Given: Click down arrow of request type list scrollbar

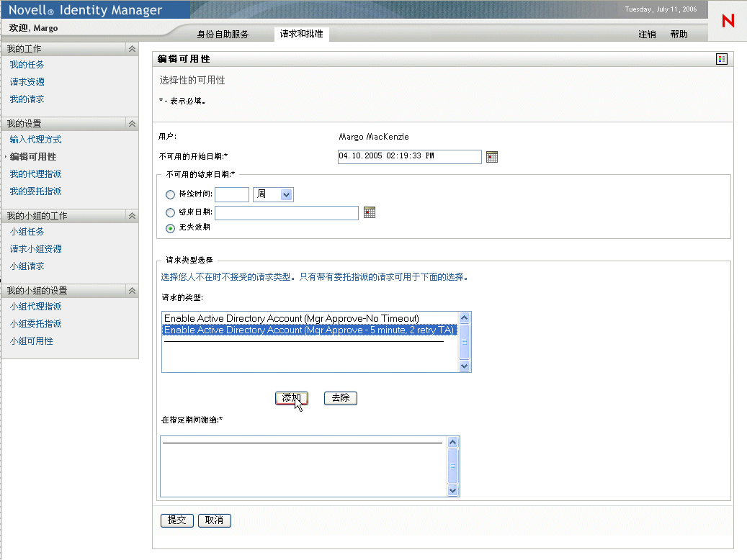Looking at the screenshot, I should pos(464,366).
